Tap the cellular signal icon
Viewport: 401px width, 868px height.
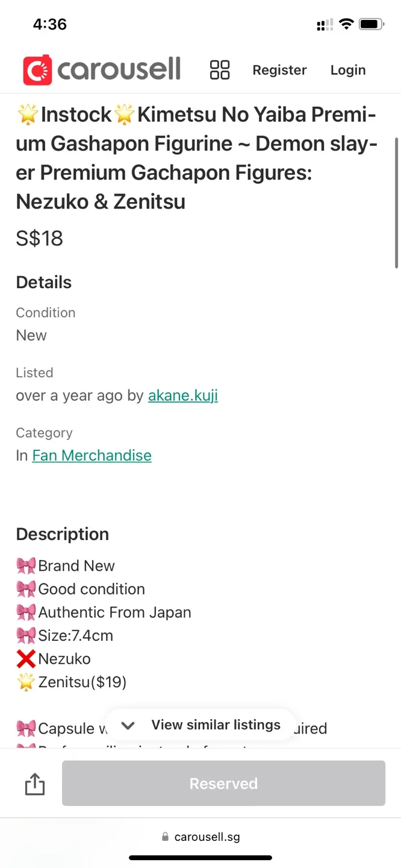pos(323,25)
